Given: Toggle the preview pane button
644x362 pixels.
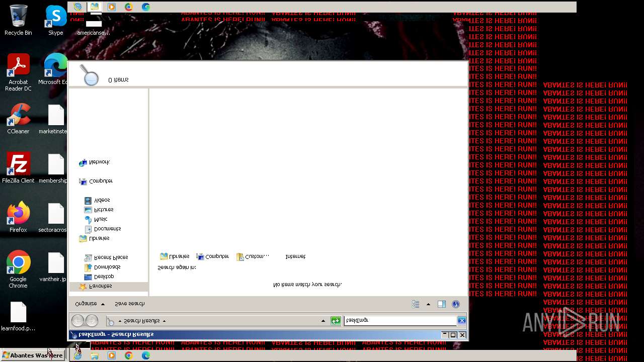Looking at the screenshot, I should [441, 304].
